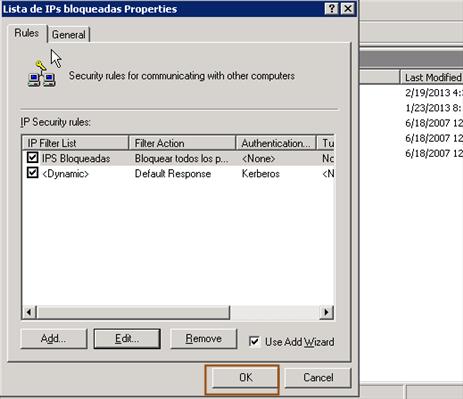463x399 pixels.
Task: Select the <Dynamic> rule name
Action: [65, 174]
